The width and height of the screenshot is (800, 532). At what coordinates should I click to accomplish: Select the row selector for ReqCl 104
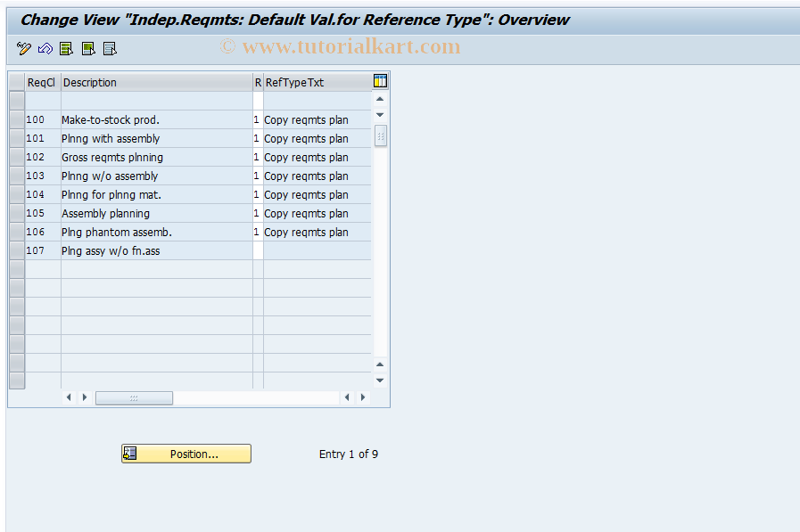[17, 194]
